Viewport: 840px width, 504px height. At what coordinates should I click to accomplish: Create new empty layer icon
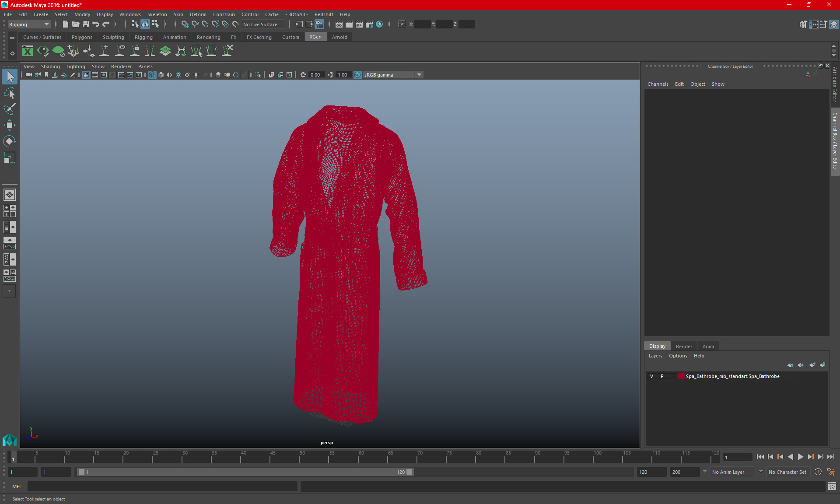pos(812,365)
